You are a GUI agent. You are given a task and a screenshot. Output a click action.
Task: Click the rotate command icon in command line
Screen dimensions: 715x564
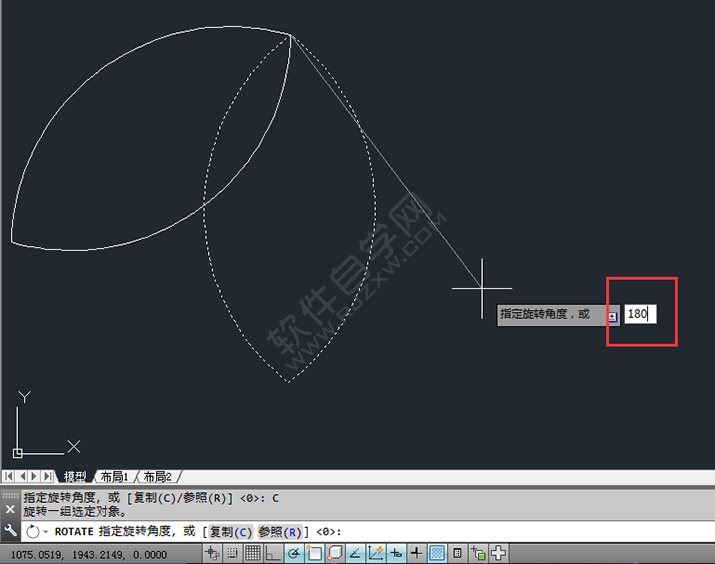tap(33, 532)
